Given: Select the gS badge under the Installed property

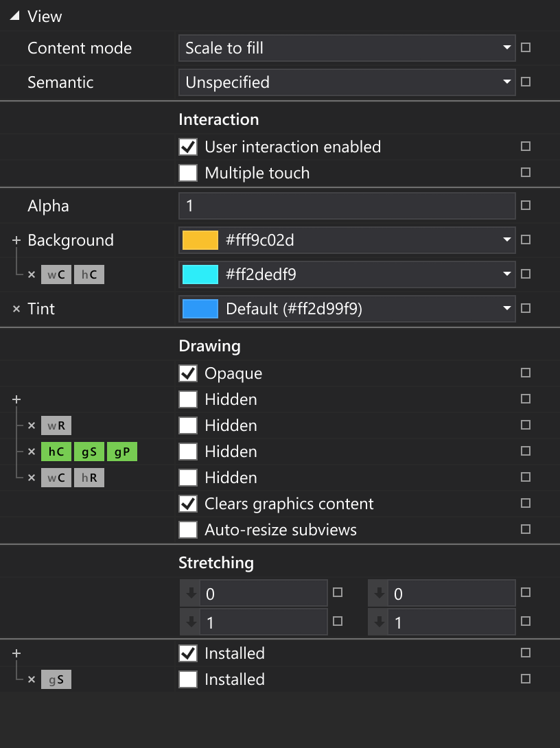Looking at the screenshot, I should click(56, 679).
